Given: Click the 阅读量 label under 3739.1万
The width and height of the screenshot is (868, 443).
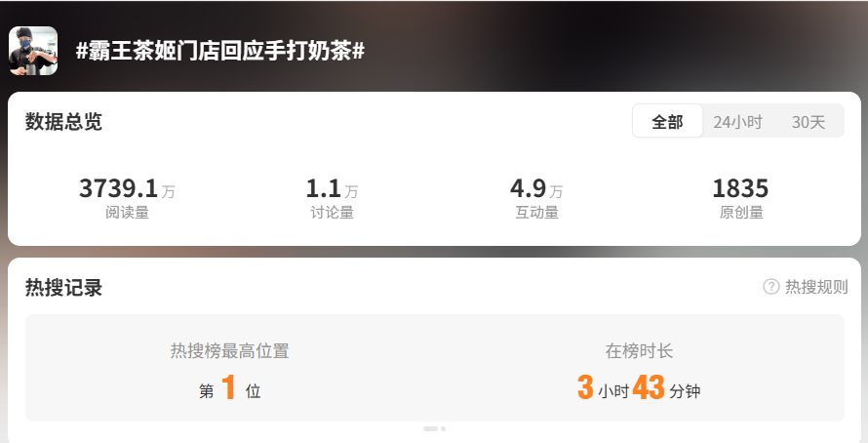Looking at the screenshot, I should (x=128, y=212).
